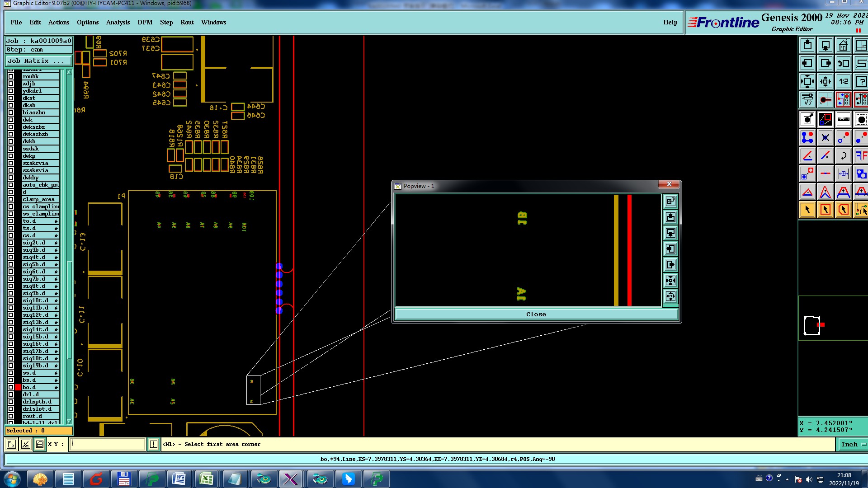This screenshot has width=868, height=488.
Task: Expand the Job Matrix selector
Action: click(38, 61)
